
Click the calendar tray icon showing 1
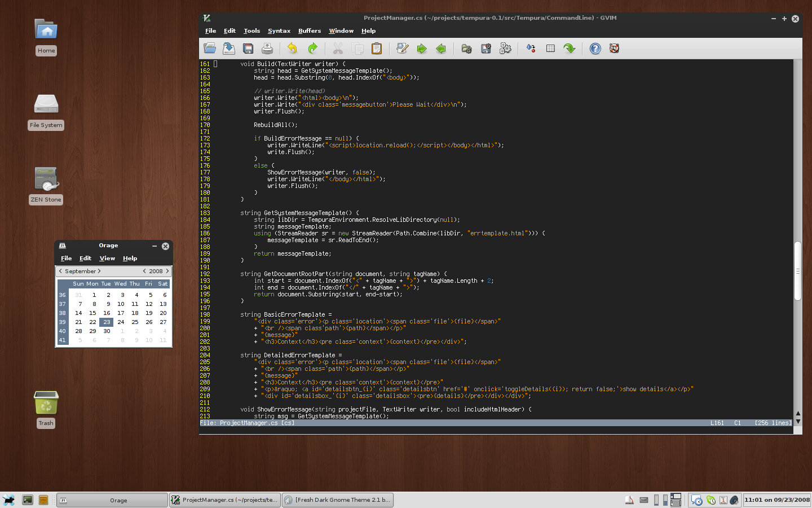point(723,500)
